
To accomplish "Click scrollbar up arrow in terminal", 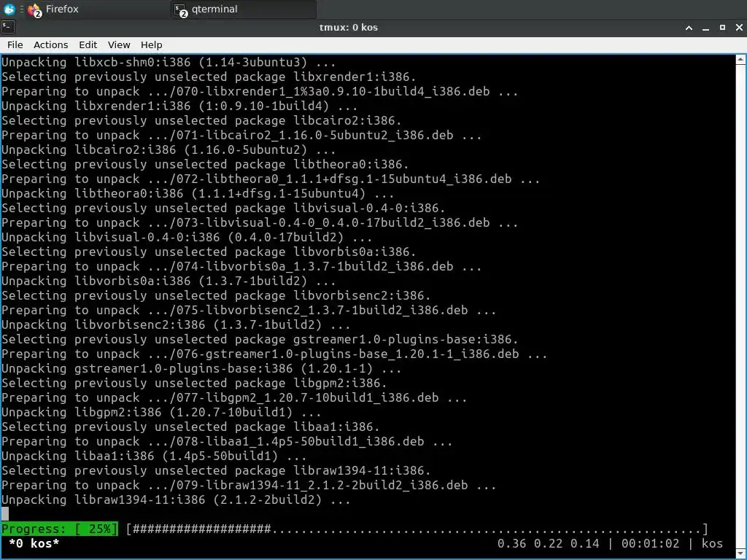I will pyautogui.click(x=740, y=60).
